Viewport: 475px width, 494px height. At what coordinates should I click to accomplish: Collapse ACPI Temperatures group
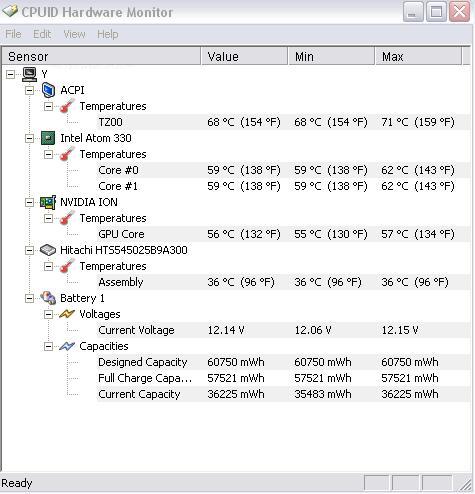(48, 106)
